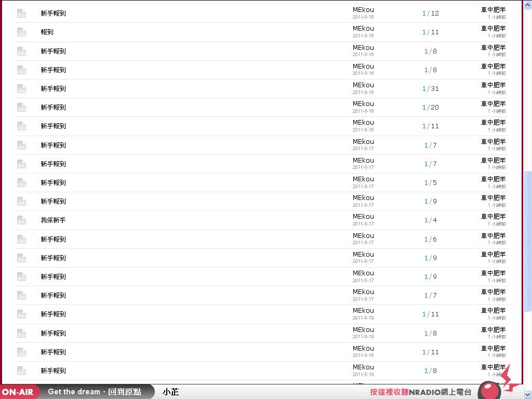Click author MEkou on 6-reply thread
This screenshot has height=399, width=532.
coord(363,236)
